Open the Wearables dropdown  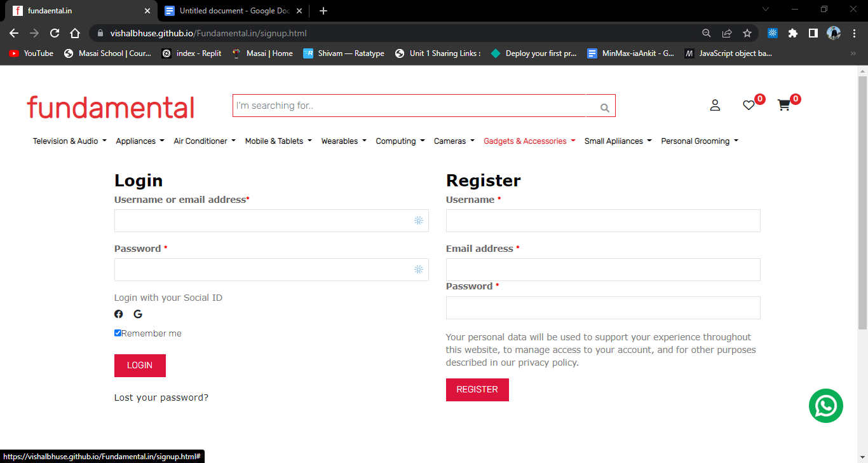(344, 141)
